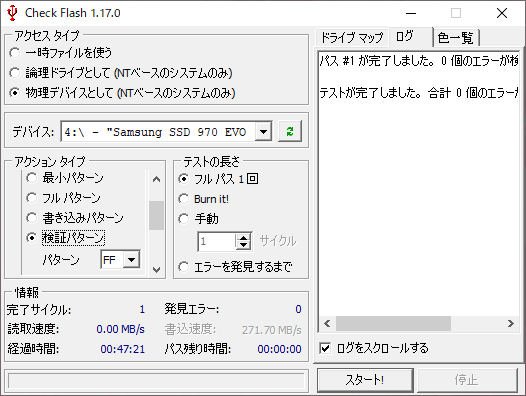Minimize the Check Flash window
526x396 pixels.
point(411,13)
